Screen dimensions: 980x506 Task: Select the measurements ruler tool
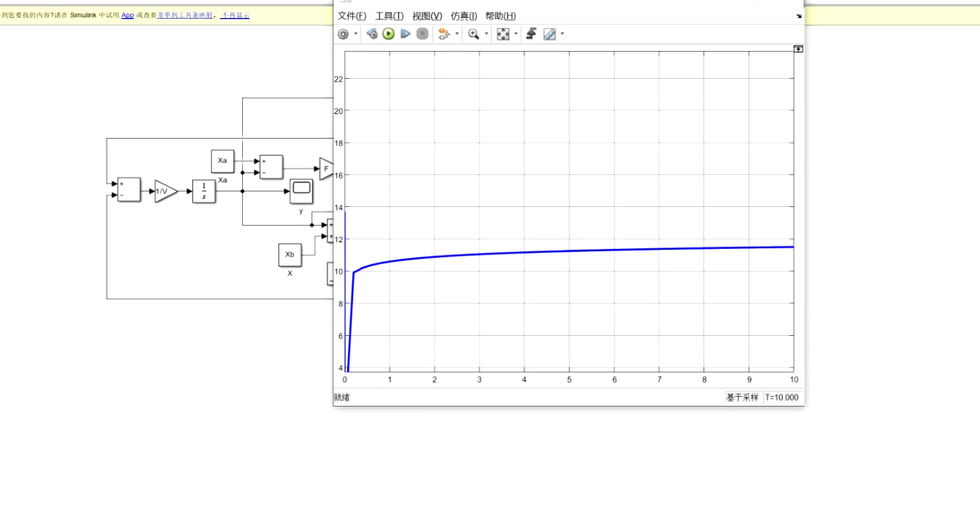pos(549,34)
